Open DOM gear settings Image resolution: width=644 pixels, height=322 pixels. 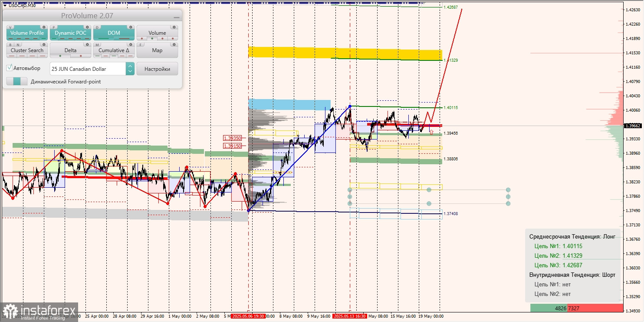coord(131,27)
